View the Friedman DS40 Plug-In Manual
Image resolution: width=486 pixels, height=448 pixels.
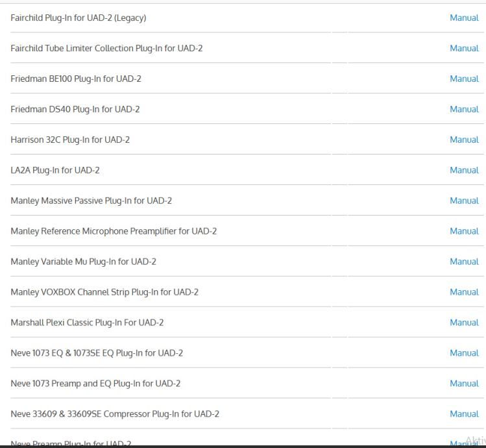(x=464, y=109)
